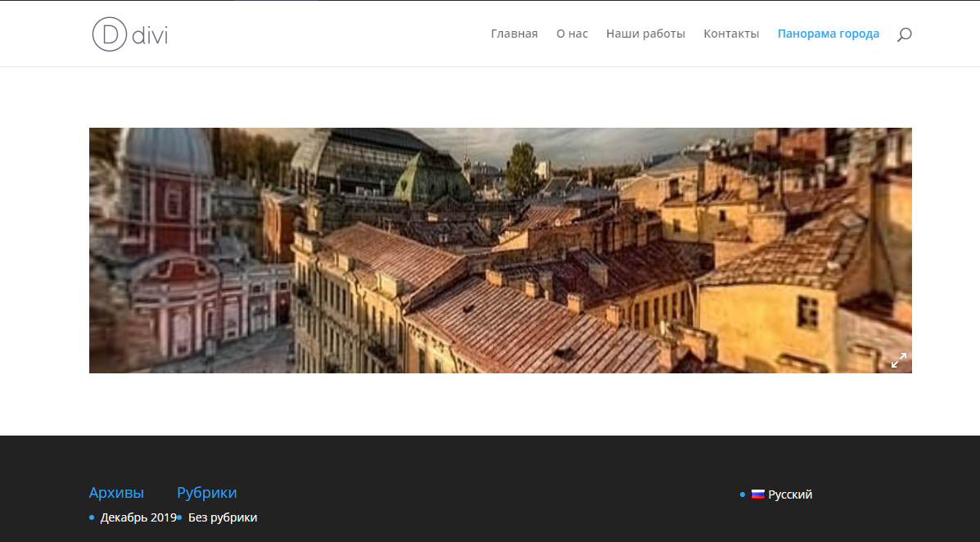Open the Декабрь 2019 archive link
Image resolution: width=980 pixels, height=542 pixels.
tap(138, 517)
